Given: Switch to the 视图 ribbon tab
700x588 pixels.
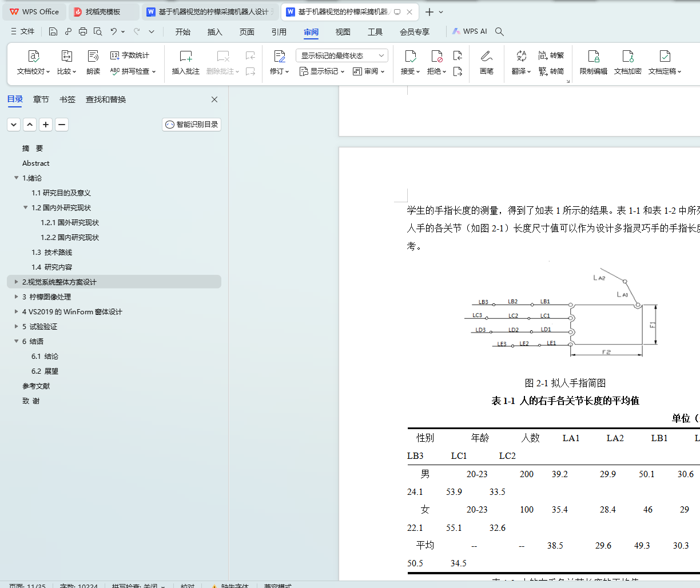Looking at the screenshot, I should pos(343,32).
